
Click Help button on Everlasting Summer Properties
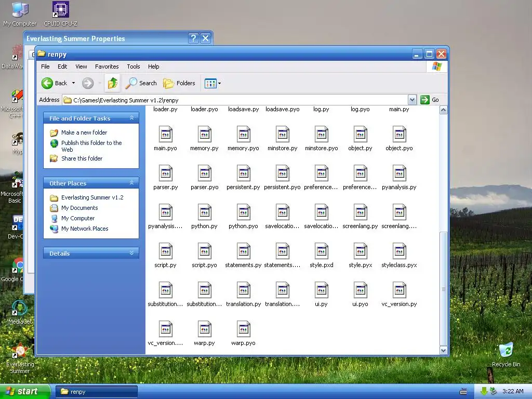point(193,38)
